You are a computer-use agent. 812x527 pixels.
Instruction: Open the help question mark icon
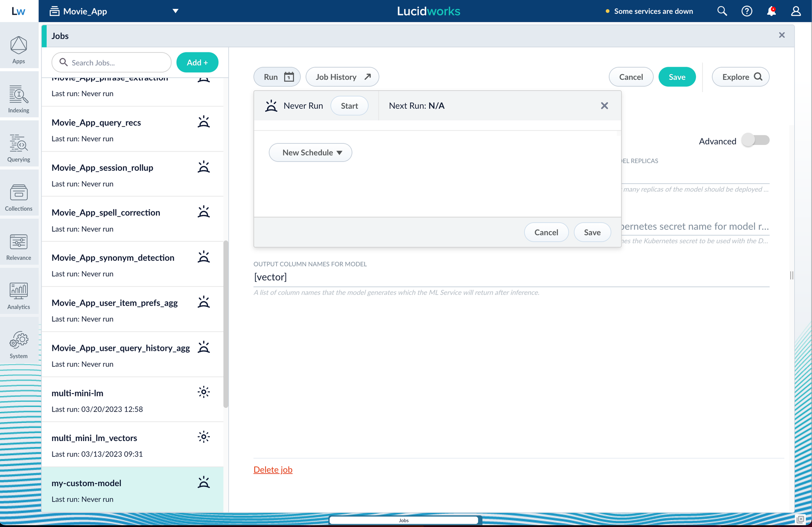(747, 11)
